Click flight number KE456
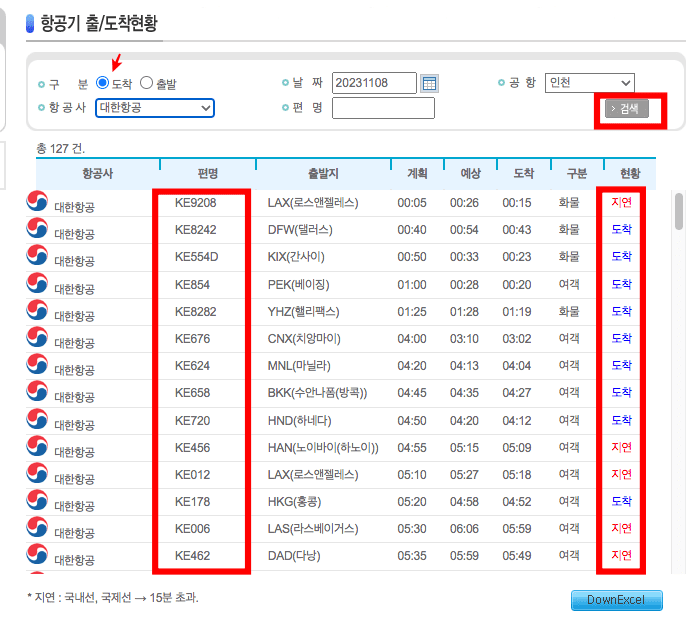The width and height of the screenshot is (687, 618). coord(192,448)
